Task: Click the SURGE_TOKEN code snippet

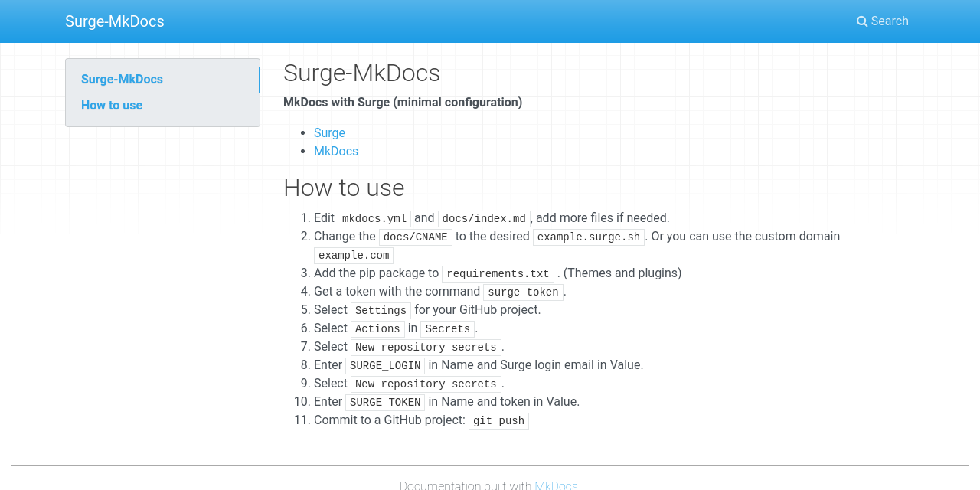Action: (385, 401)
